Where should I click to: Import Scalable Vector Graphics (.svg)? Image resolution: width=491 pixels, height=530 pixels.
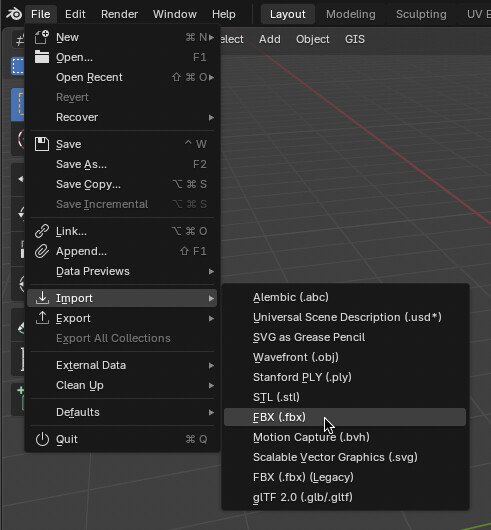(345, 457)
